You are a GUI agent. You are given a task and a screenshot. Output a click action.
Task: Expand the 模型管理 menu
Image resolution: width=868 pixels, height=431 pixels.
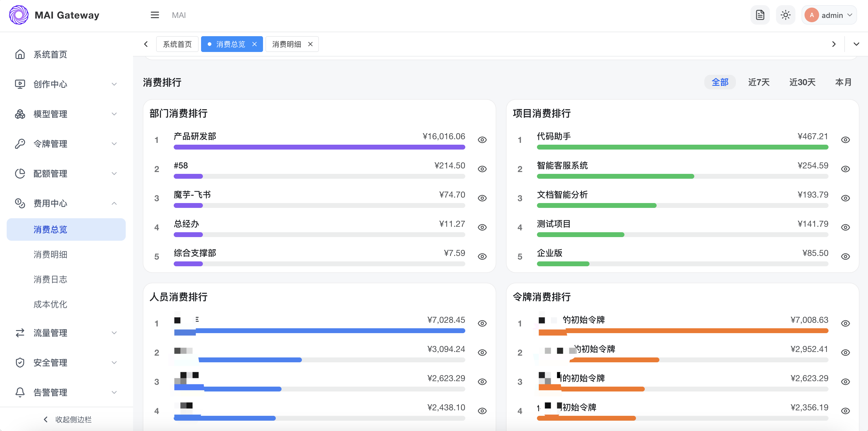point(66,114)
